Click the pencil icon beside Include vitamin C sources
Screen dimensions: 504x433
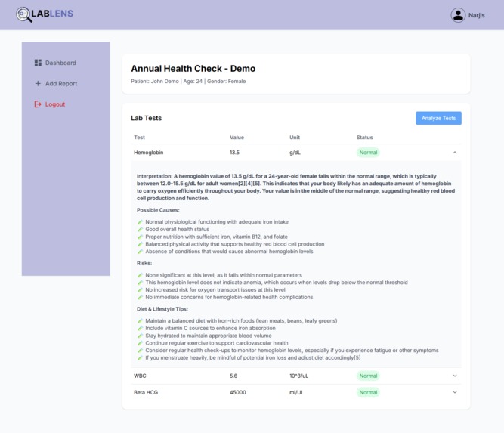point(140,328)
